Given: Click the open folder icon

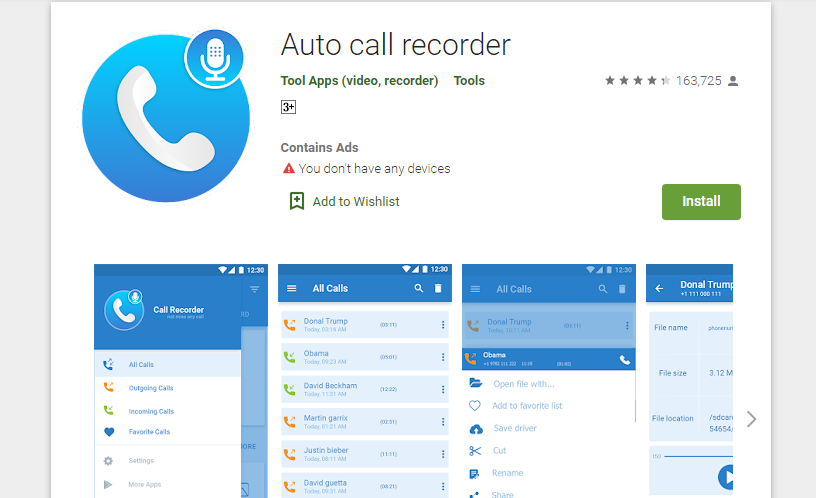Looking at the screenshot, I should (476, 383).
